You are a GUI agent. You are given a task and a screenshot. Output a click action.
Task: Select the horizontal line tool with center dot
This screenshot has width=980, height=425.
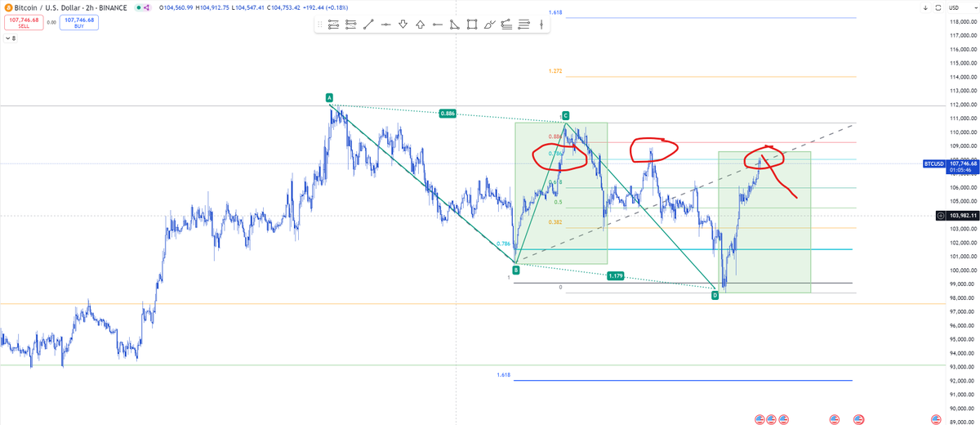(x=385, y=25)
